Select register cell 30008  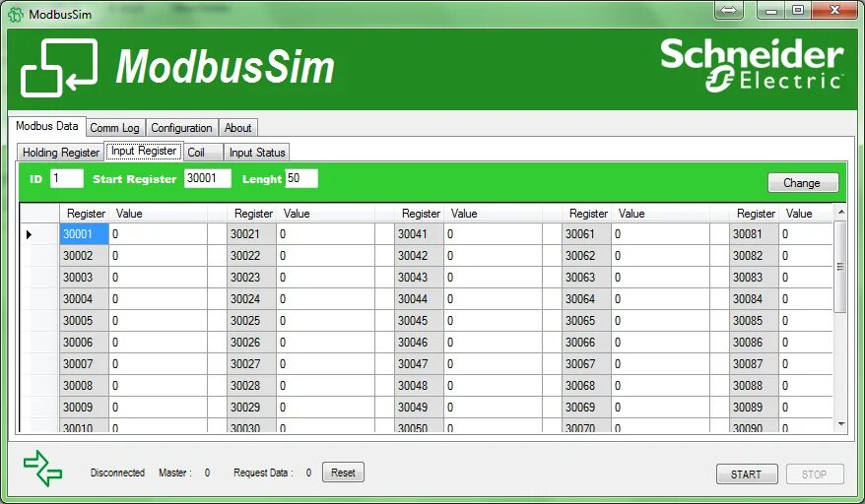tap(84, 386)
